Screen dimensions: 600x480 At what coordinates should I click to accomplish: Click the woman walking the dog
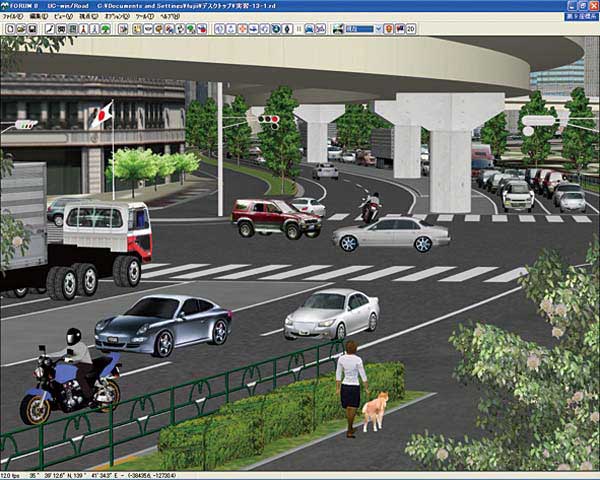coord(351,389)
